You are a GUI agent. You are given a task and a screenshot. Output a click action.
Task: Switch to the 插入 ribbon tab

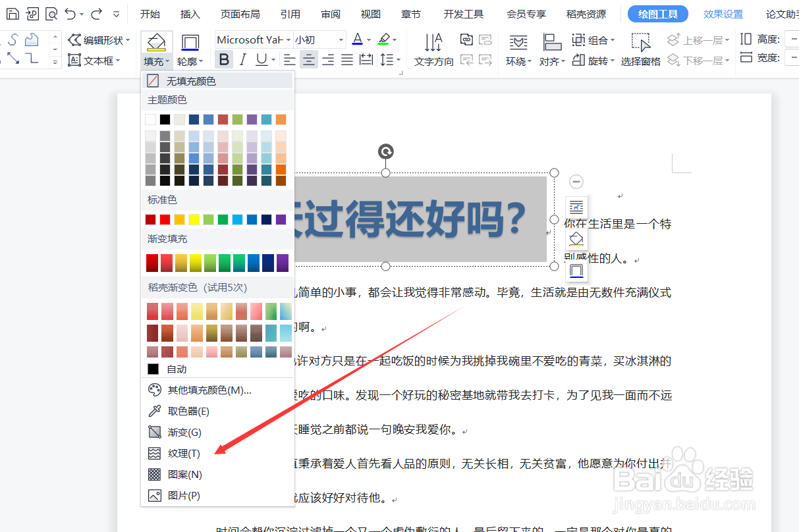point(190,13)
